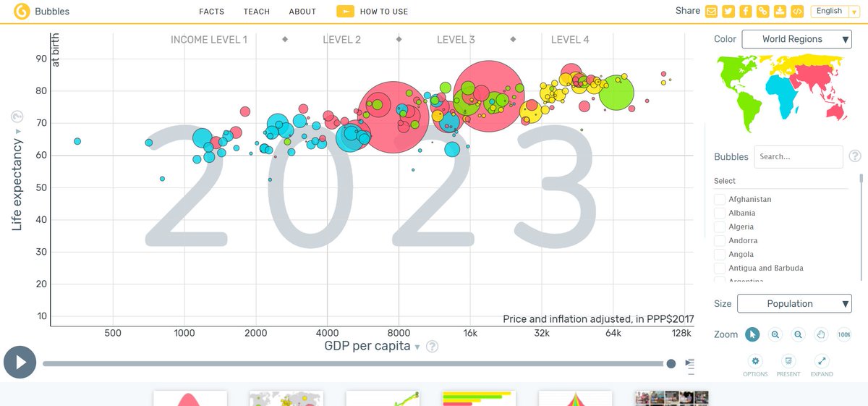868x406 pixels.
Task: Open the mountain chart thumbnail
Action: click(190, 398)
